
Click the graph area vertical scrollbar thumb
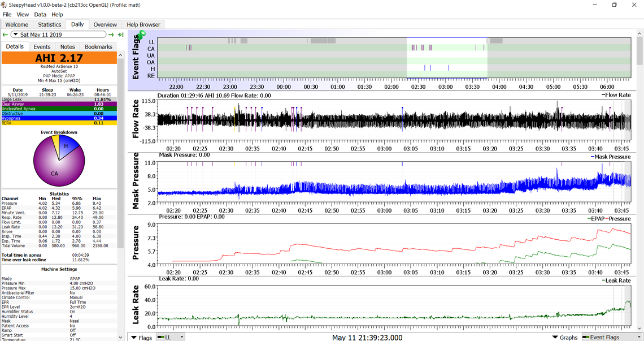click(x=640, y=50)
